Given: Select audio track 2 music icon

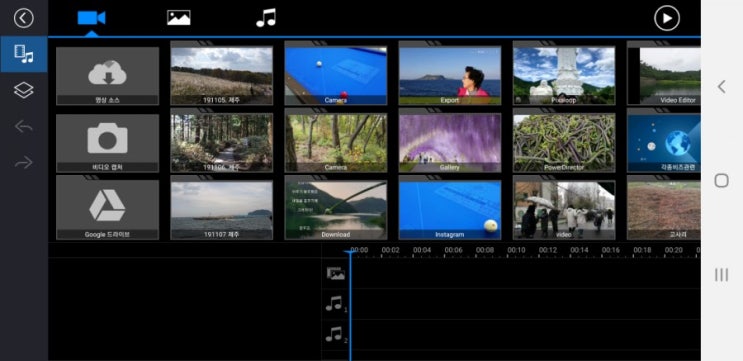Looking at the screenshot, I should point(336,335).
